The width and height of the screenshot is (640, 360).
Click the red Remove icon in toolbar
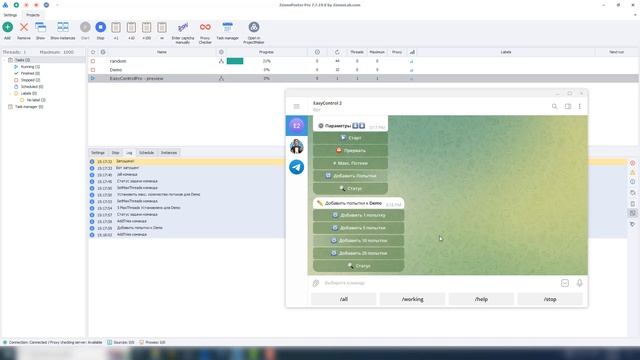(x=24, y=27)
